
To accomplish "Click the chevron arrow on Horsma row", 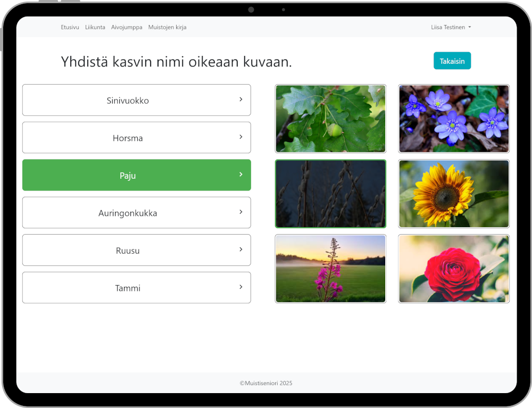I will 240,137.
